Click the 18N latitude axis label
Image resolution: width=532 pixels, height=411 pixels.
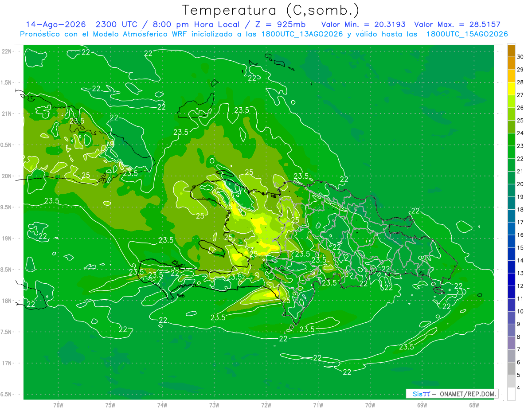[x=7, y=301]
